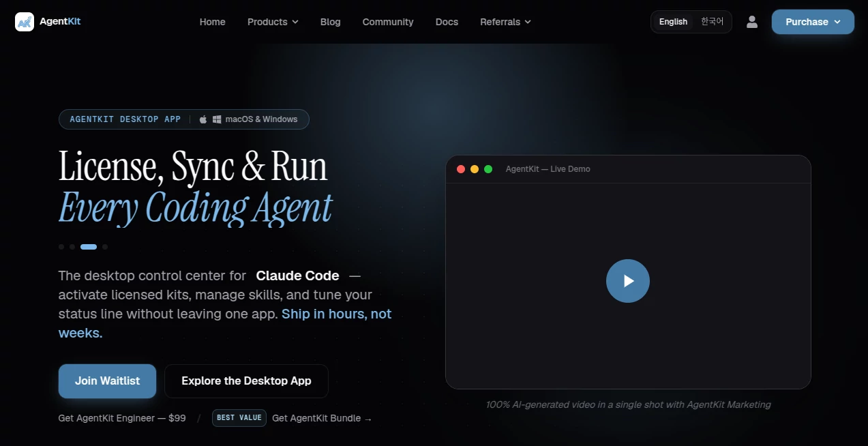This screenshot has width=868, height=446.
Task: Follow the Get AgentKit Engineer — $99 link
Action: click(x=122, y=418)
